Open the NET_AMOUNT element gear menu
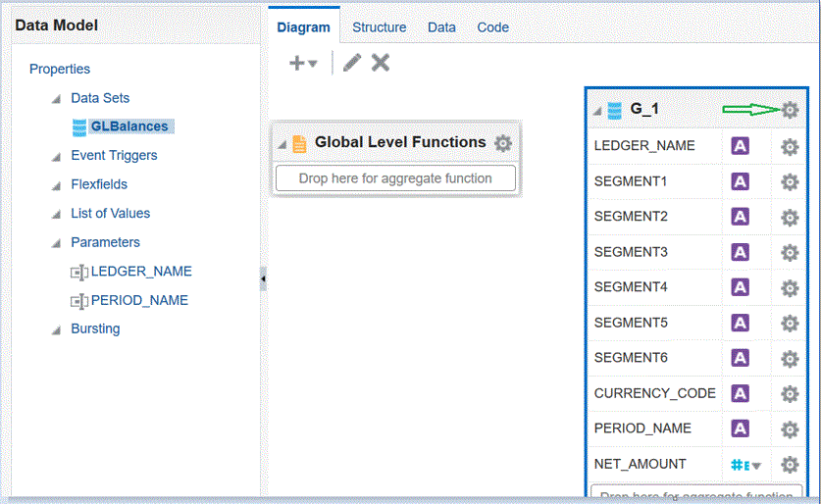Image resolution: width=821 pixels, height=504 pixels. pos(790,465)
